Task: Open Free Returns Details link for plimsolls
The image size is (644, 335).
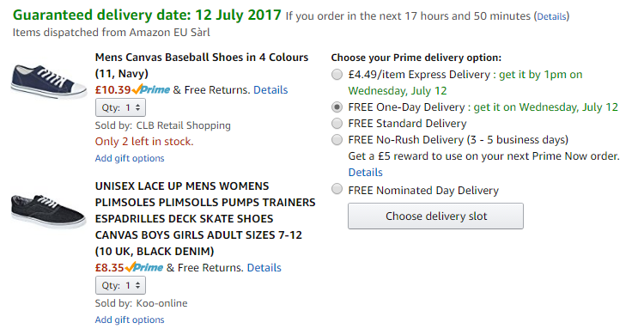Action: (x=264, y=268)
